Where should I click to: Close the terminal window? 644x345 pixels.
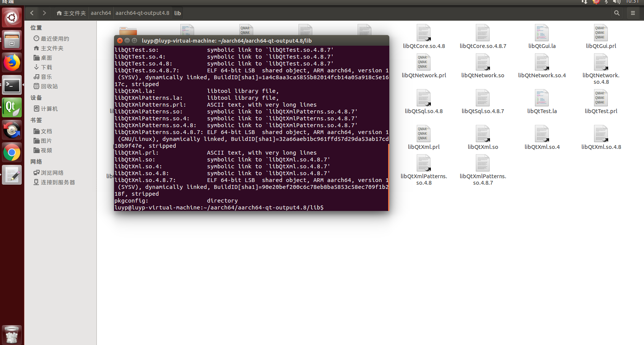(x=120, y=40)
